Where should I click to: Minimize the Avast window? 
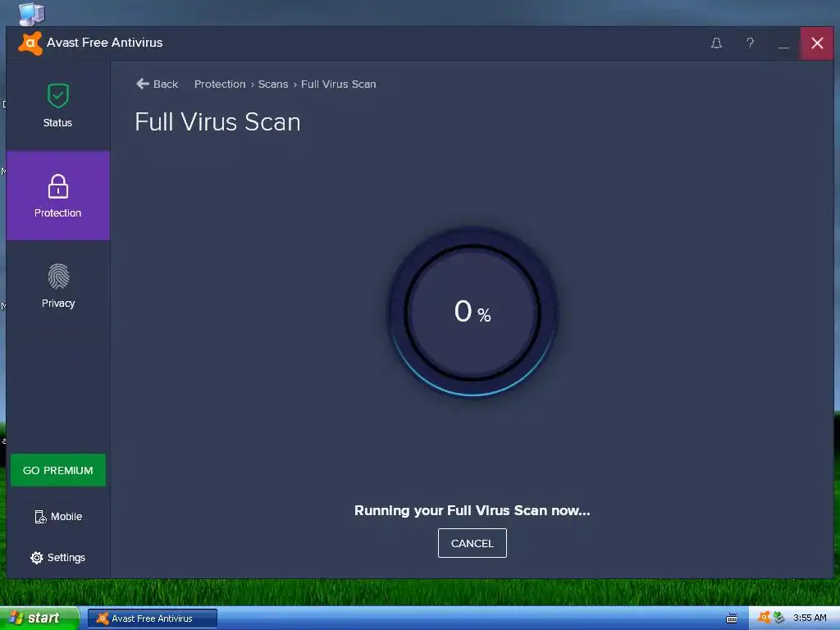[783, 43]
